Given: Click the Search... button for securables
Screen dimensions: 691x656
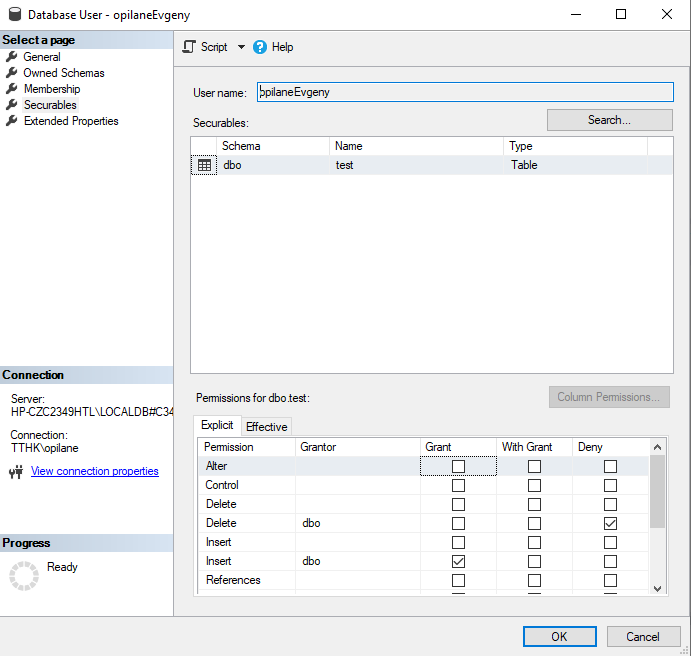Looking at the screenshot, I should coord(609,120).
